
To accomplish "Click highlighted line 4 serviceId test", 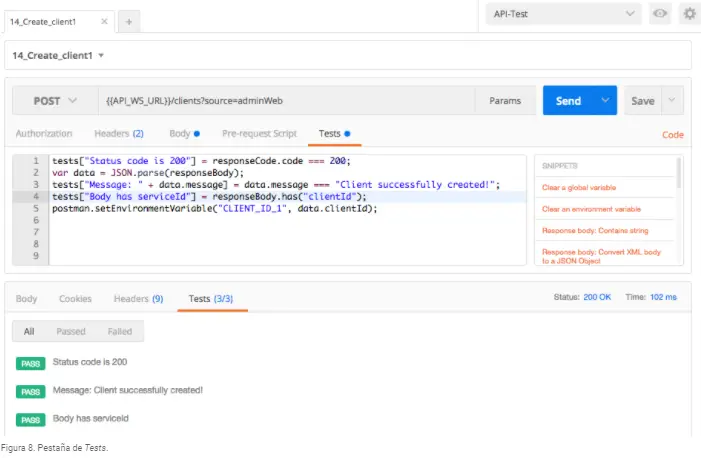I will click(209, 196).
